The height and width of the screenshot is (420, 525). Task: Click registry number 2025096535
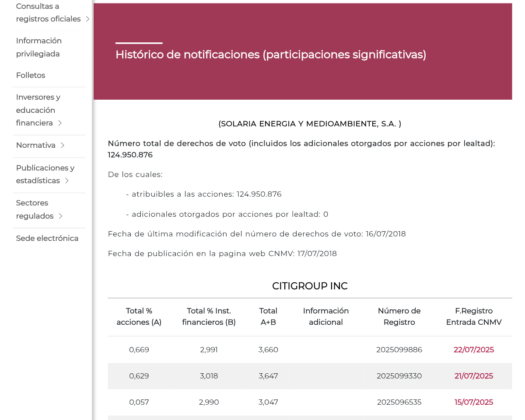coord(399,402)
